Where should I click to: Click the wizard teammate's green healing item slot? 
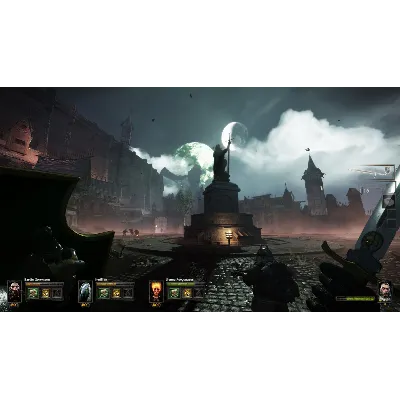click(174, 293)
